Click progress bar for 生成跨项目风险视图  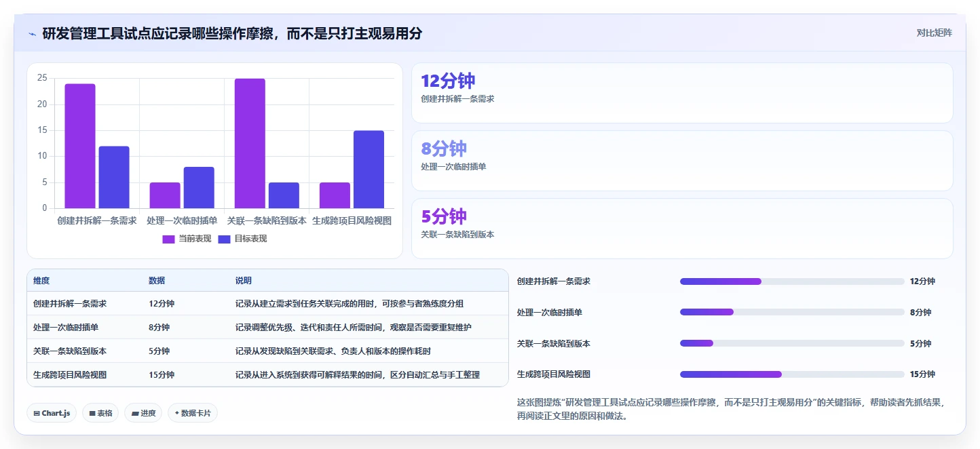point(792,374)
